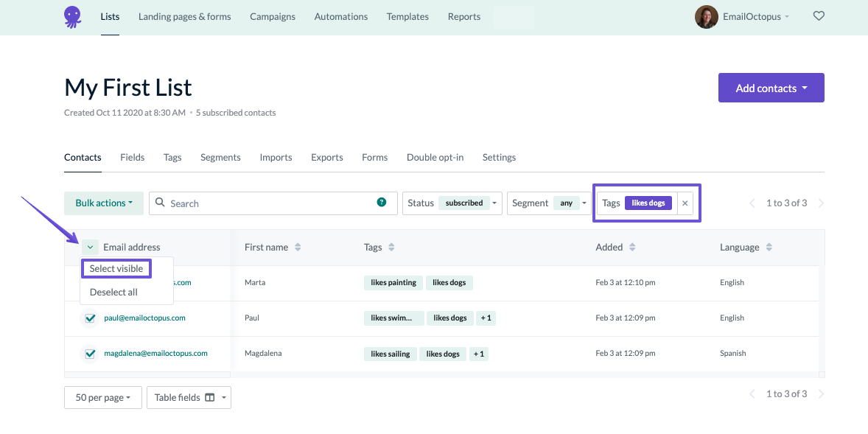The image size is (868, 434).
Task: Click the EmailOctopus octopus logo
Action: 71,16
